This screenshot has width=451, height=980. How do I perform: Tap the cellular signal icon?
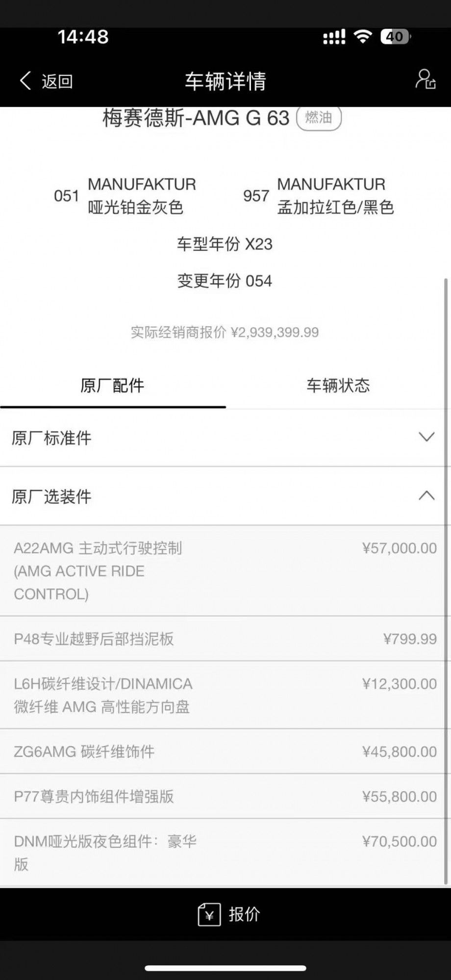tap(334, 37)
